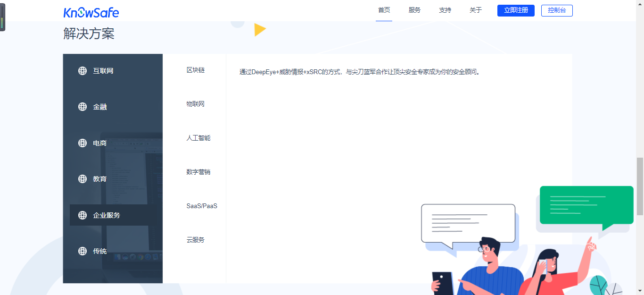Open the 服务 navigation menu

coord(414,10)
